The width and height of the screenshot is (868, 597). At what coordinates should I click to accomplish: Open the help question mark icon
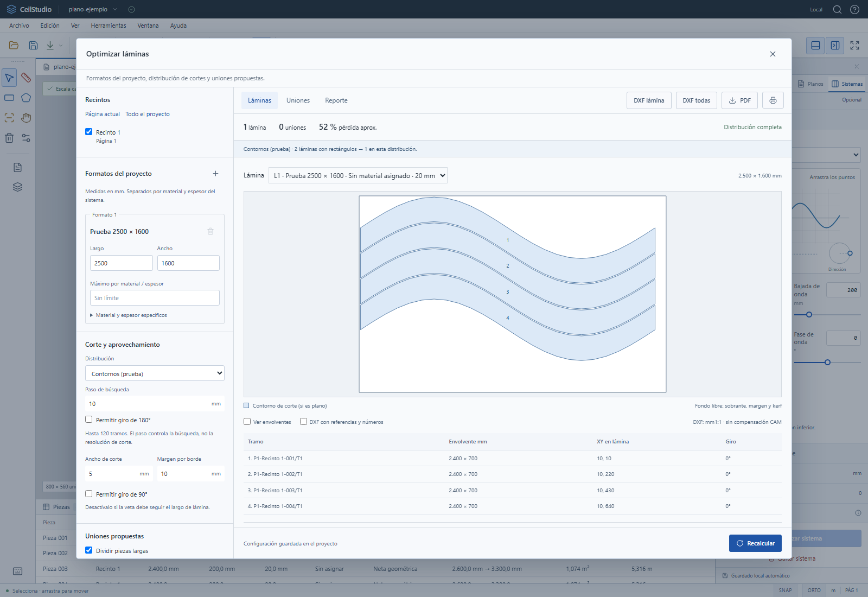pos(854,9)
